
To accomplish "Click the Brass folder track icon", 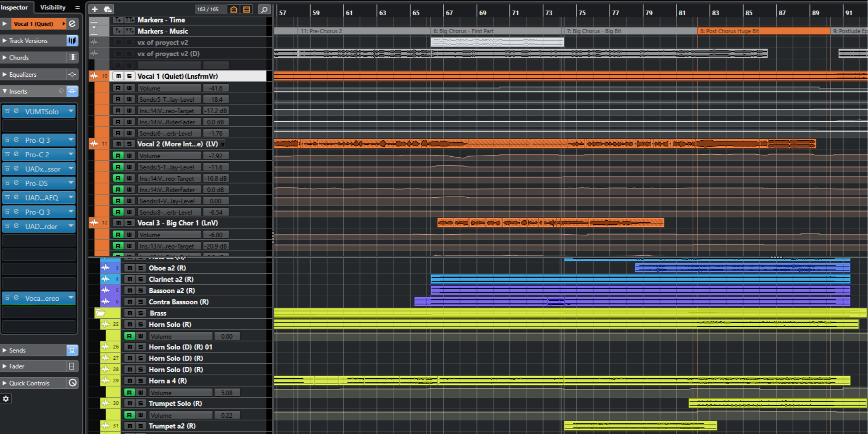I will pyautogui.click(x=100, y=313).
